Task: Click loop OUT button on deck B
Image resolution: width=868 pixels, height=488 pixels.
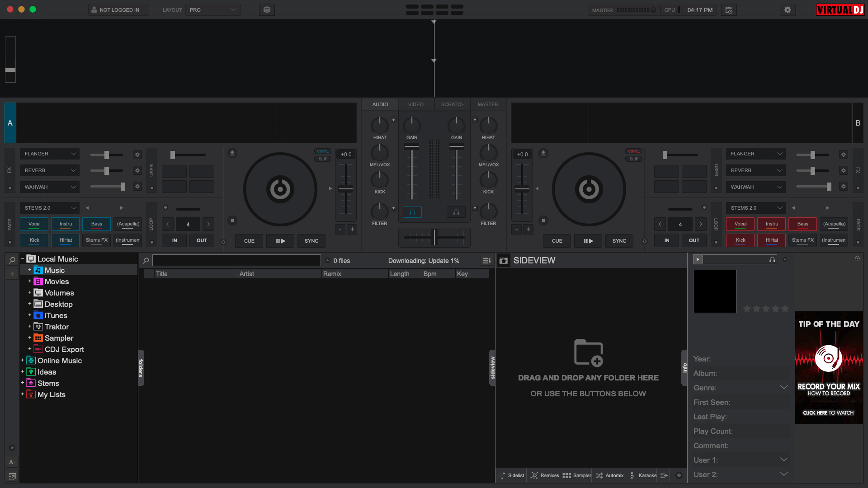Action: (x=694, y=241)
